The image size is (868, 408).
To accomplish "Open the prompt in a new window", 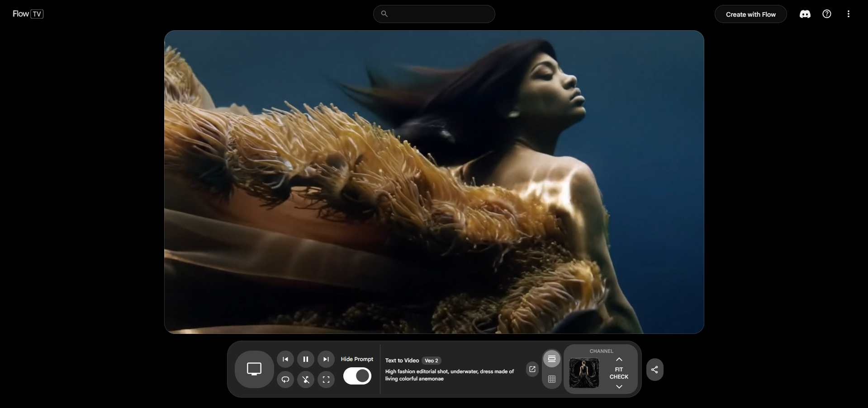I will (532, 369).
